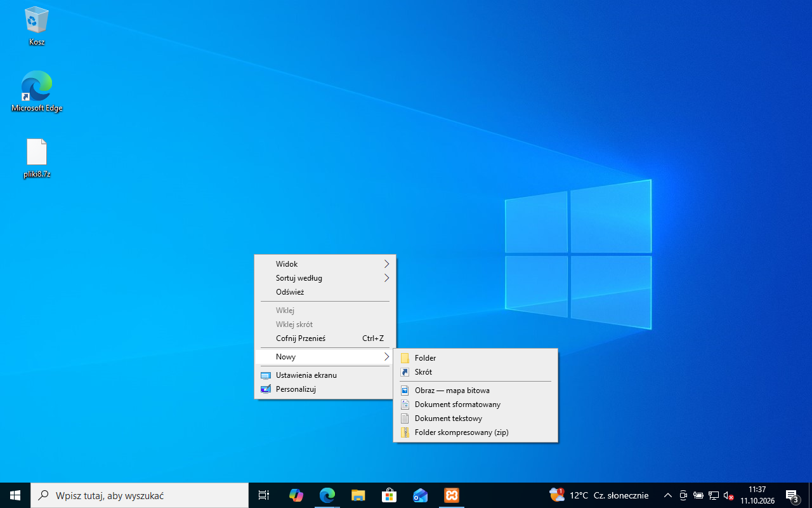Click Odśwież in the context menu

(325, 292)
